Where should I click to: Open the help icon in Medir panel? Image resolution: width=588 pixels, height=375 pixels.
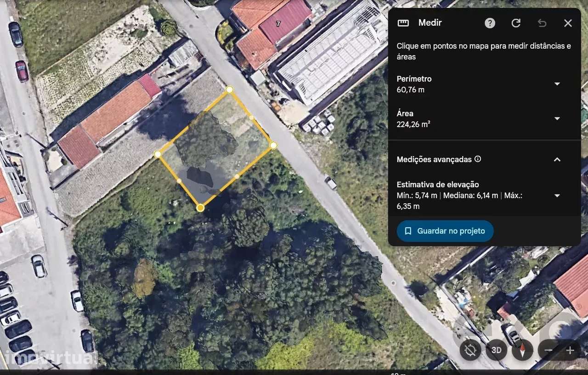coord(490,23)
